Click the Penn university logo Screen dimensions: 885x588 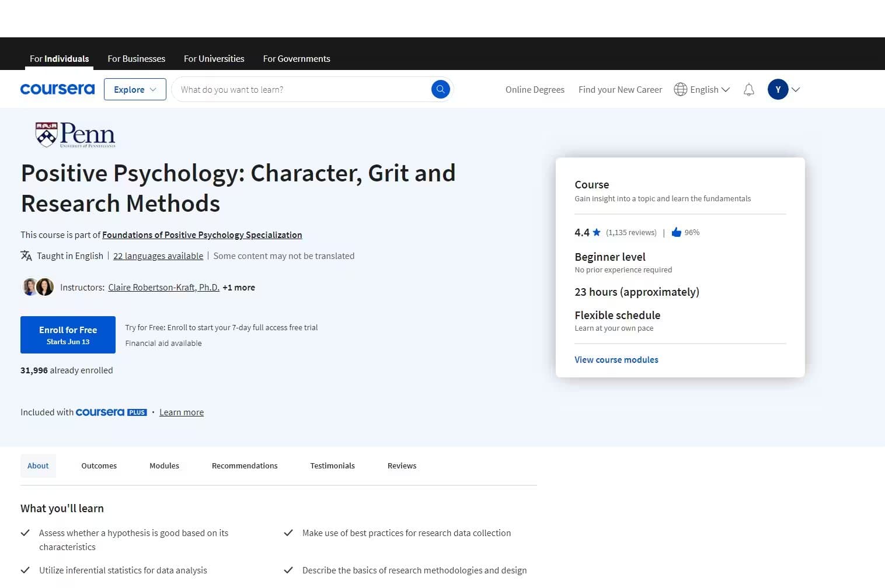(75, 135)
